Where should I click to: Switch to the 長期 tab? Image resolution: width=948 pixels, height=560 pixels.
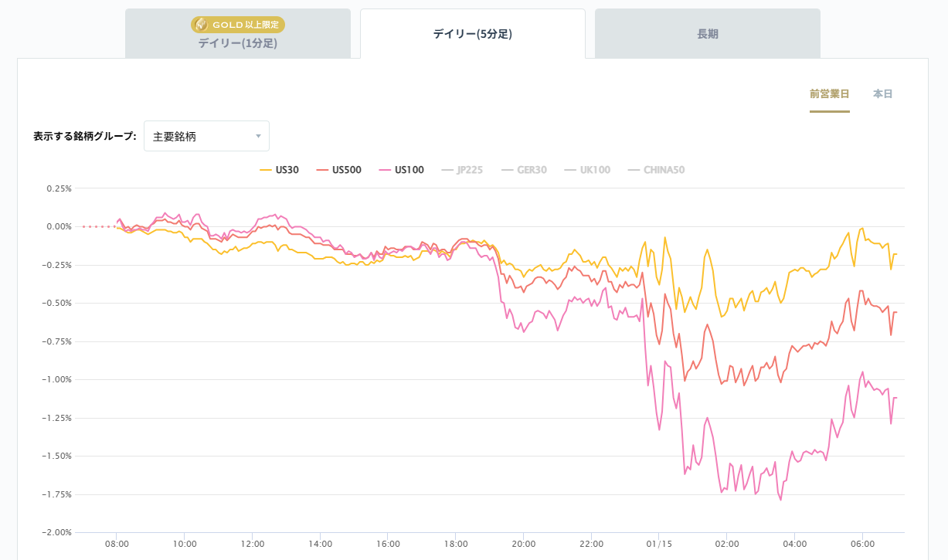coord(706,33)
